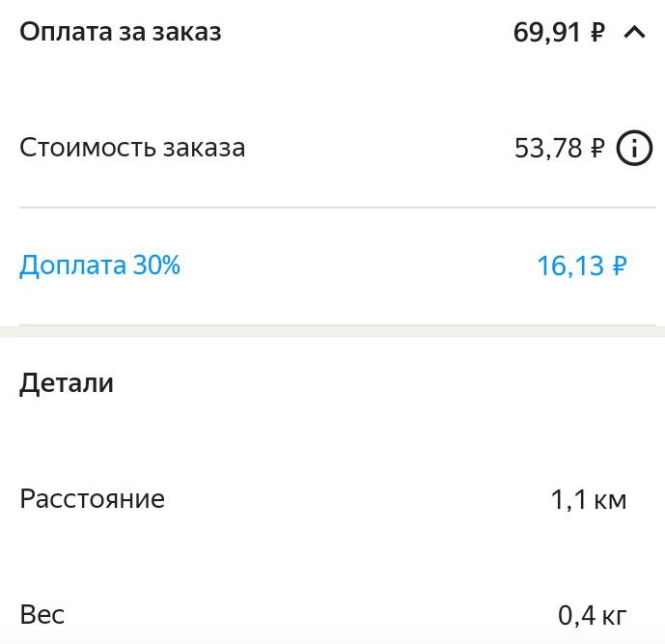The height and width of the screenshot is (644, 665).
Task: Click the "Оплата за заказ" heading
Action: click(x=121, y=33)
